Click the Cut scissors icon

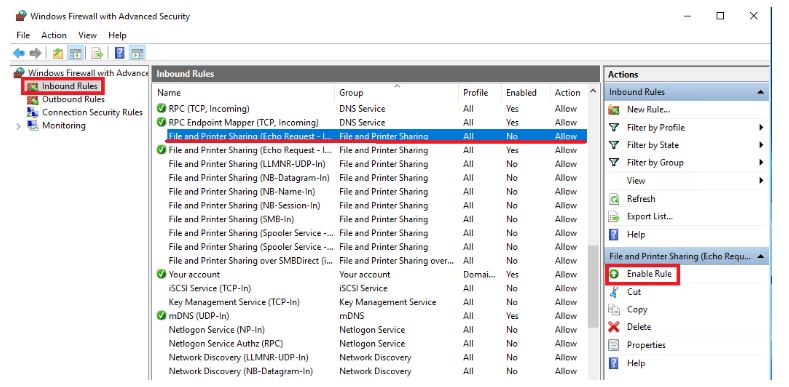(614, 292)
